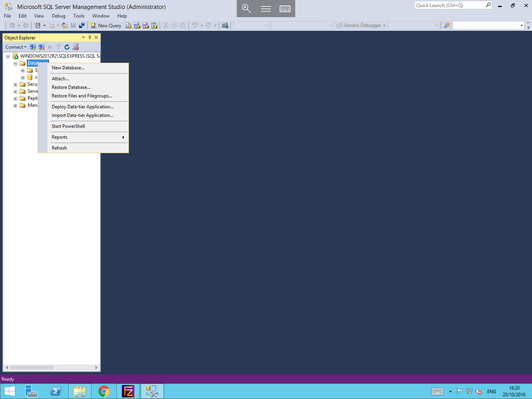Expand the Management folder node
This screenshot has width=532, height=399.
coord(15,105)
